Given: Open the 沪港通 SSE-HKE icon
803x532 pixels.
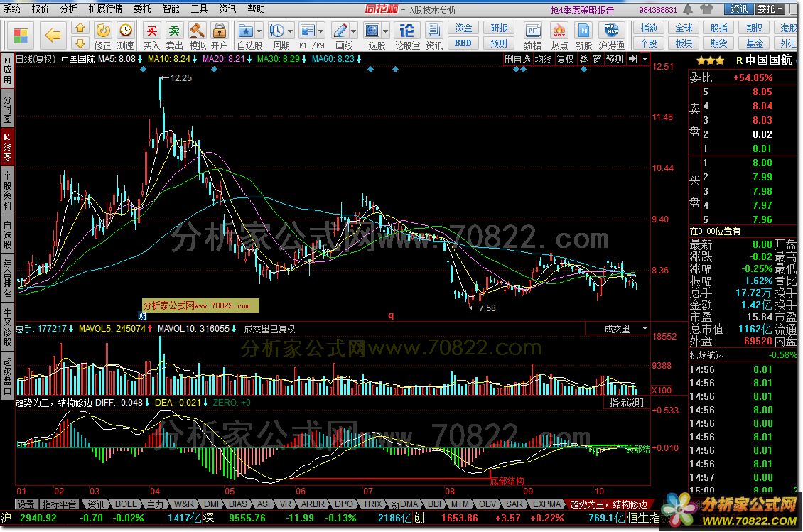Looking at the screenshot, I should [x=611, y=36].
